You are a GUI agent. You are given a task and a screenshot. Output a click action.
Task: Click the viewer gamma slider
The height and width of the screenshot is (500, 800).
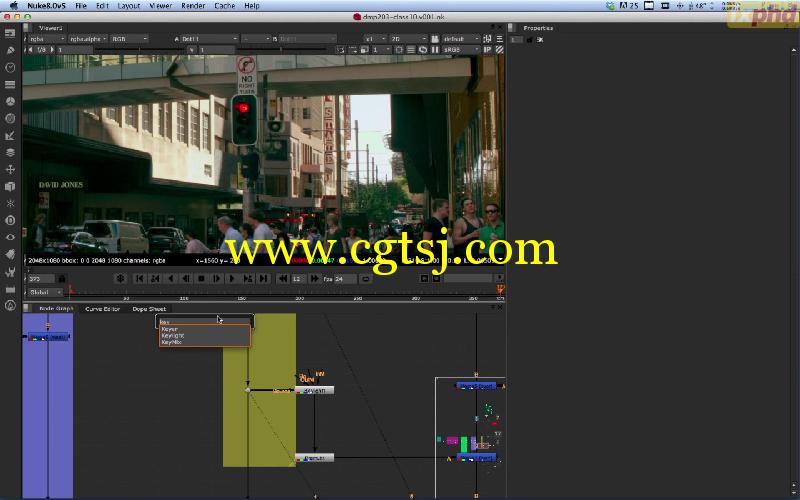(282, 50)
